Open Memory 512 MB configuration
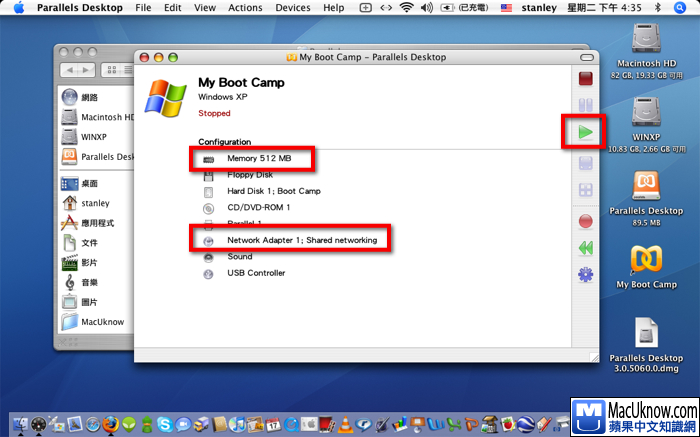The width and height of the screenshot is (700, 437). tap(258, 158)
